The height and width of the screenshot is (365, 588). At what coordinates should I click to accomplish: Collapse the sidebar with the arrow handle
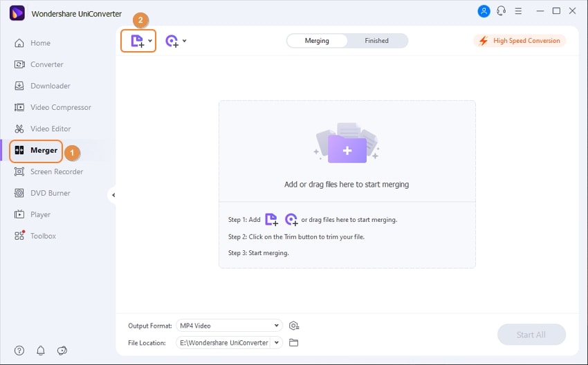point(113,195)
